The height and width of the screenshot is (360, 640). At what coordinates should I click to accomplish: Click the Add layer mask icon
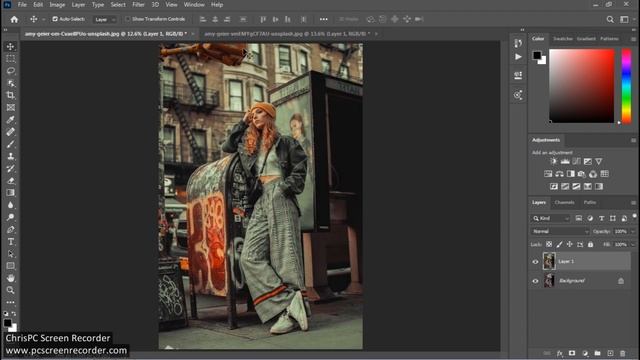point(572,353)
